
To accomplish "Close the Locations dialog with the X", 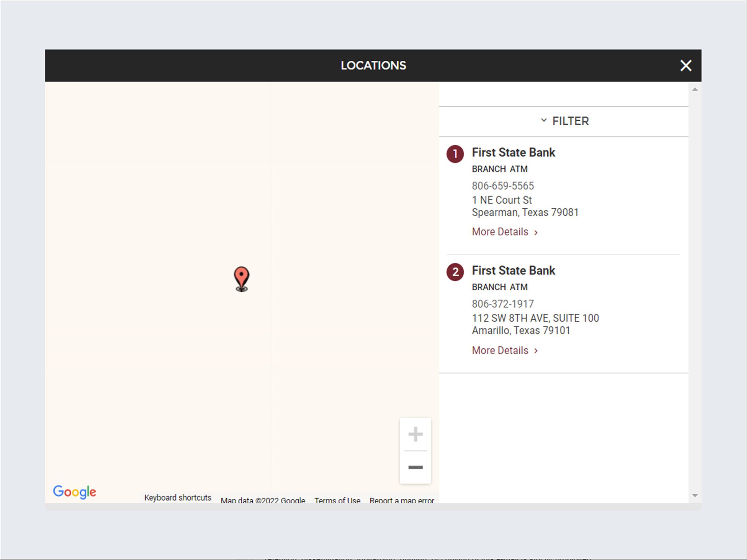I will [685, 66].
